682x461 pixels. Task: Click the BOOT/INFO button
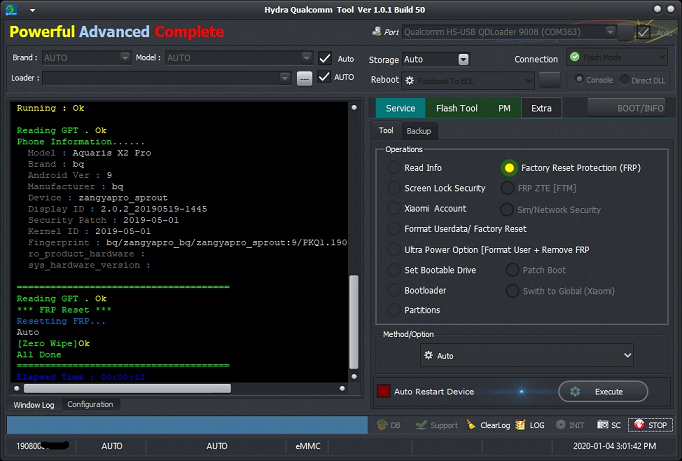[626, 108]
